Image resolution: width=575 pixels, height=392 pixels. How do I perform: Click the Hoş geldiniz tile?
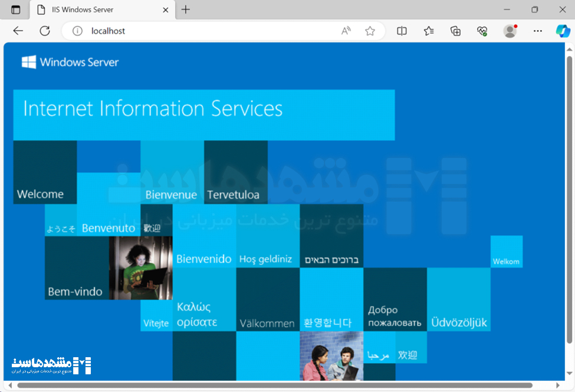(268, 236)
